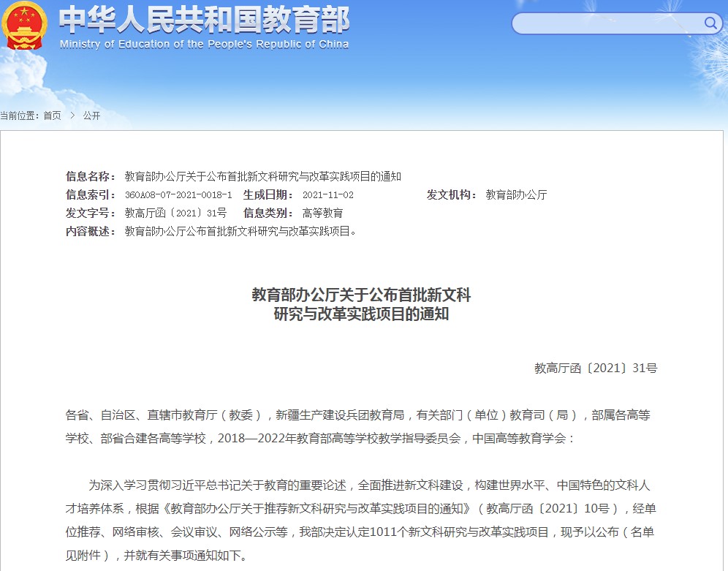The image size is (728, 571).
Task: Click the 发文字号 value in the info table
Action: [x=175, y=213]
